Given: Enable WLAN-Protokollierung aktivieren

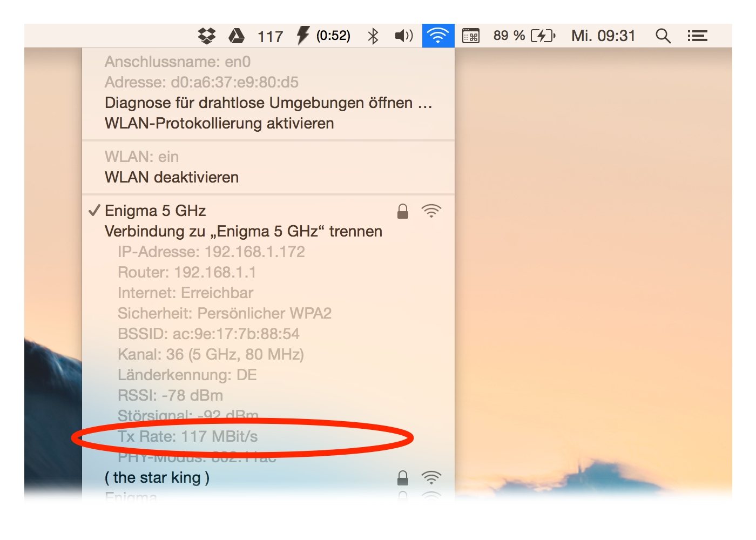Looking at the screenshot, I should (x=219, y=123).
